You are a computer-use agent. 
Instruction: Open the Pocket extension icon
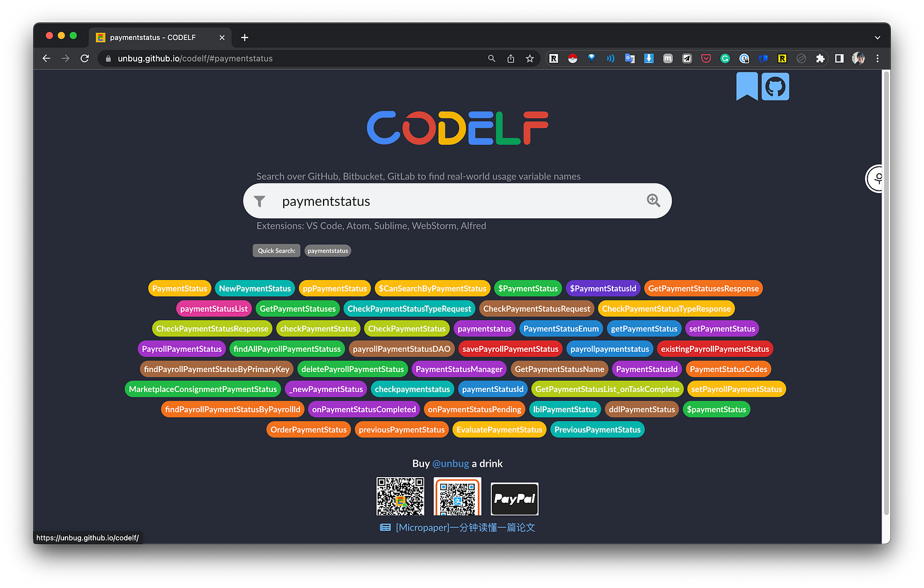pyautogui.click(x=706, y=58)
